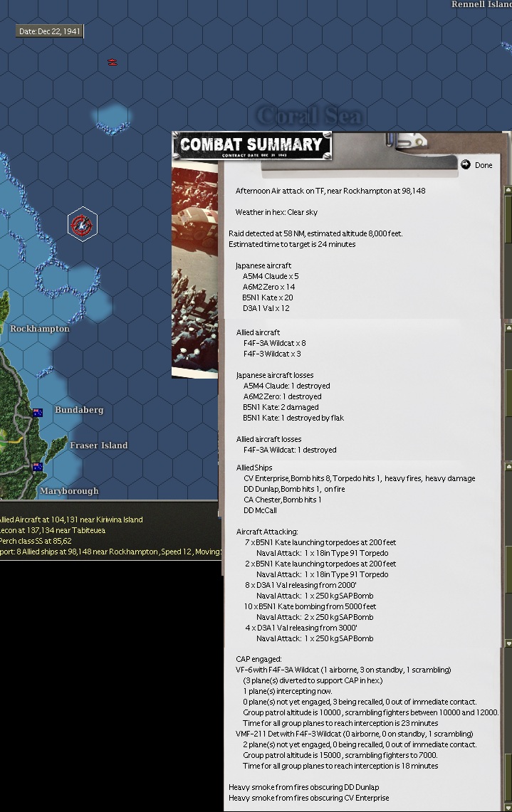Click the Kate destroyed by flak line
This screenshot has width=512, height=812.
tap(293, 418)
